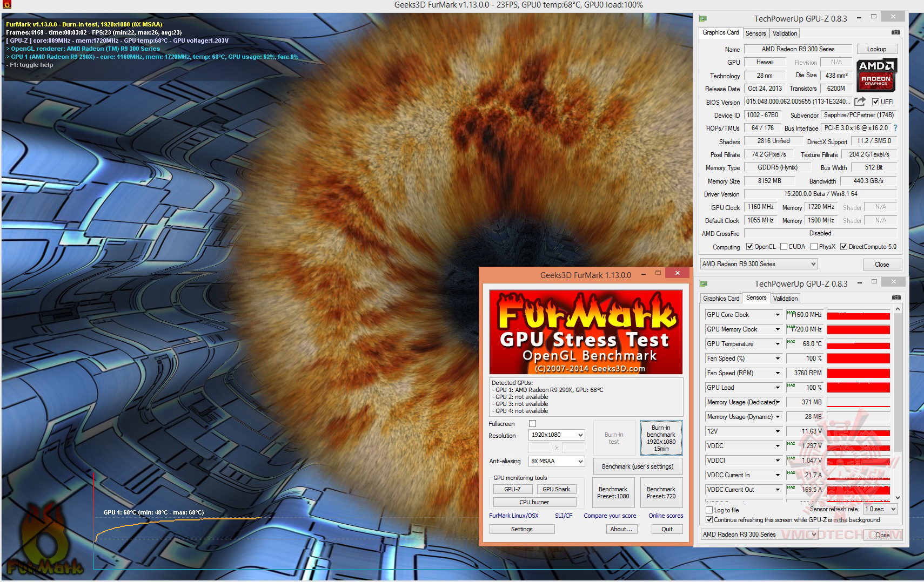
Task: Open the FurMark Linux/OSX link
Action: click(514, 516)
